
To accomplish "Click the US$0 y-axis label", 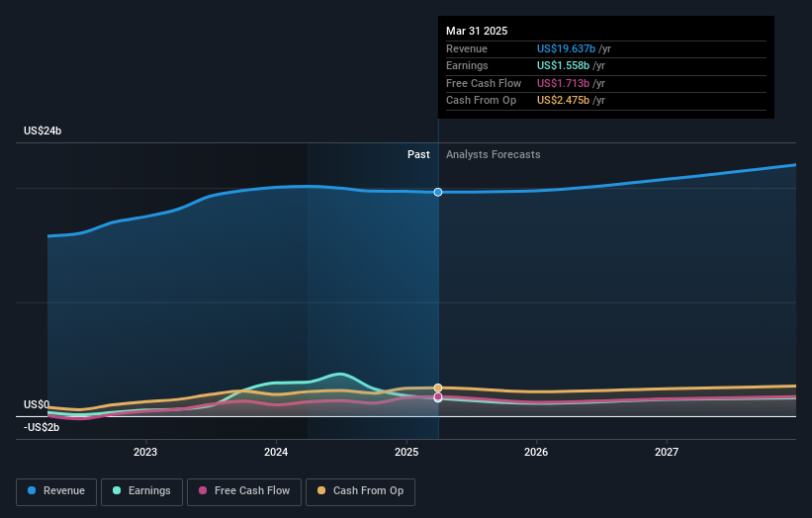I will pos(37,404).
